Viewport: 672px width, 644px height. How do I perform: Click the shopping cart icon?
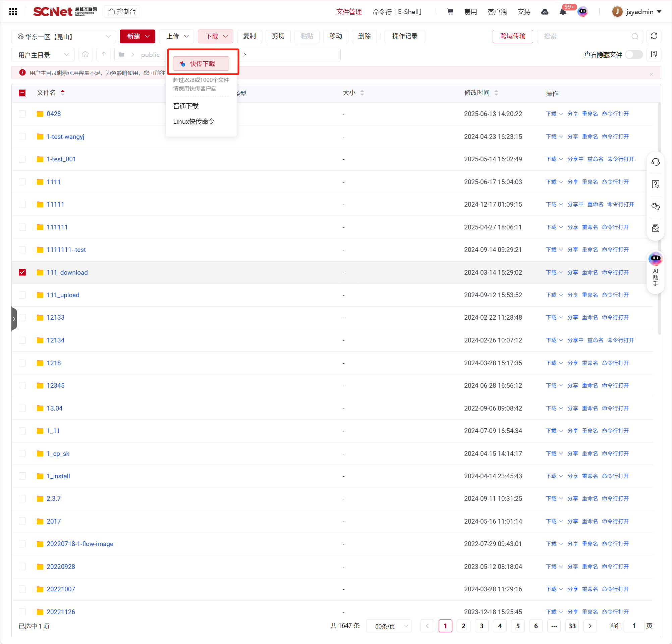click(450, 12)
